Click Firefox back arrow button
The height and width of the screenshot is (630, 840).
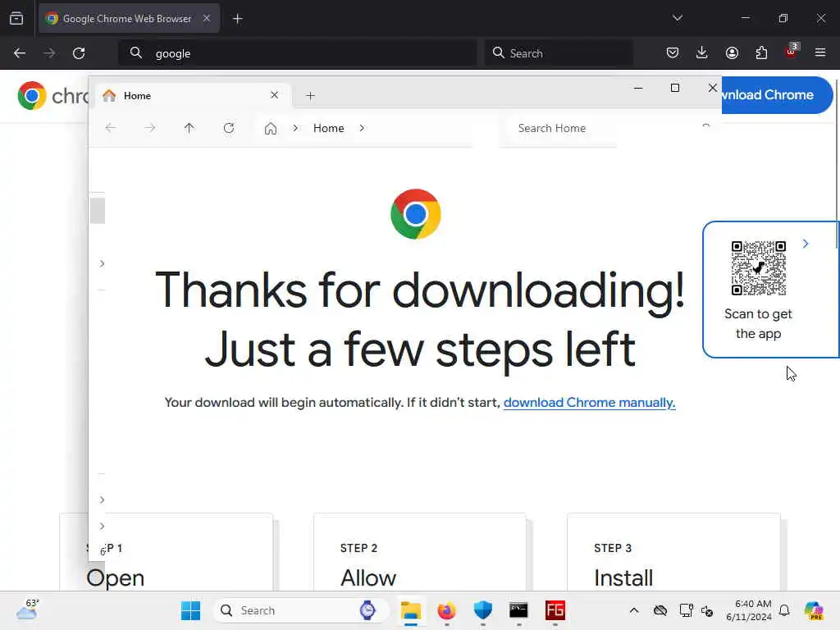click(20, 53)
